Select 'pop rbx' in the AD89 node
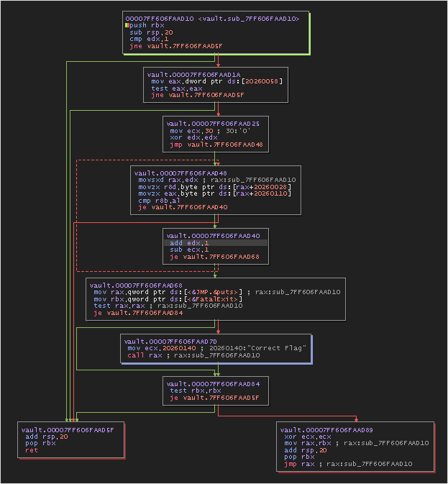 click(299, 457)
